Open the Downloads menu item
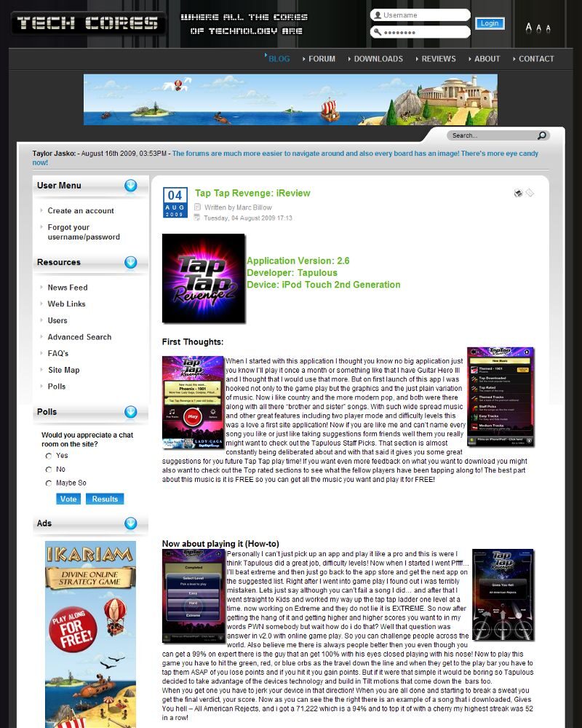Screen dimensions: 582x728 [378, 59]
